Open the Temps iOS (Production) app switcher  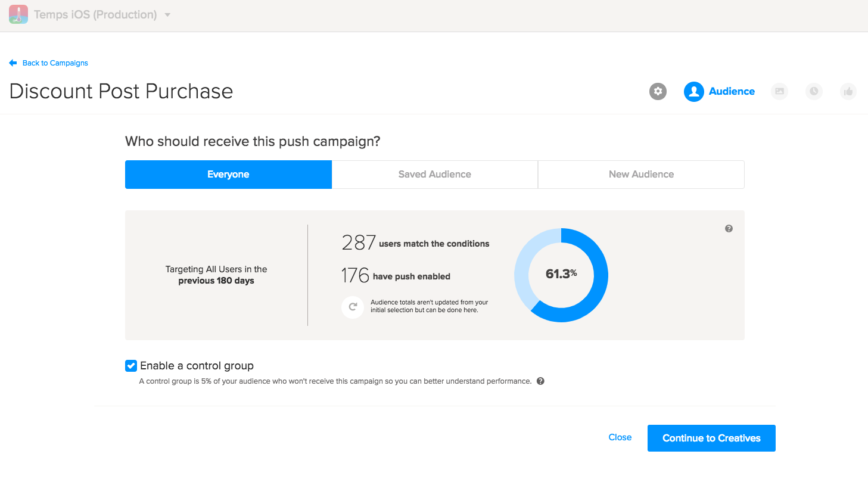click(x=95, y=15)
